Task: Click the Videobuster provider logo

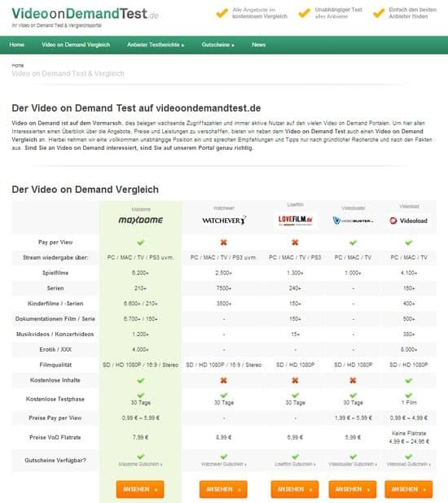Action: pos(353,221)
